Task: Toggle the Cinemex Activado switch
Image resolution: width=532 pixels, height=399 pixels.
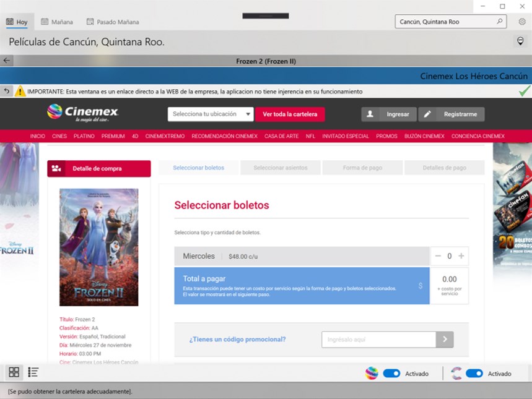Action: 391,373
